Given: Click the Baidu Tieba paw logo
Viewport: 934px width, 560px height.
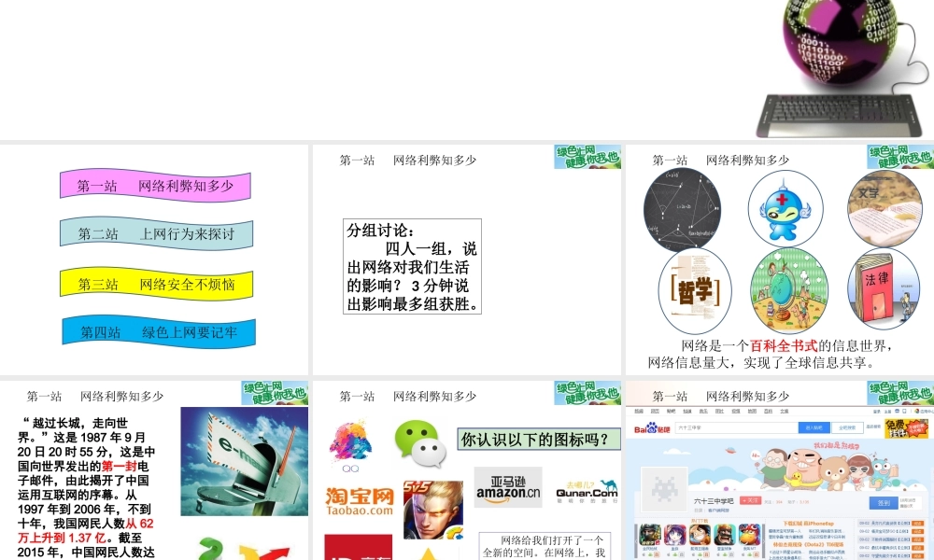Looking at the screenshot, I should [652, 428].
